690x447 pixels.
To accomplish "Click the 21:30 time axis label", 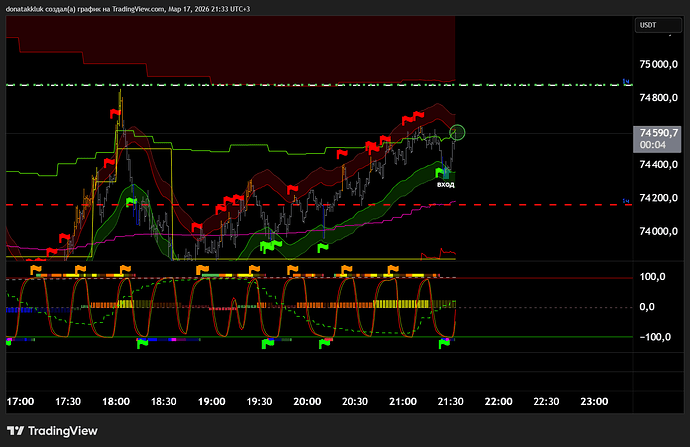I will point(450,401).
